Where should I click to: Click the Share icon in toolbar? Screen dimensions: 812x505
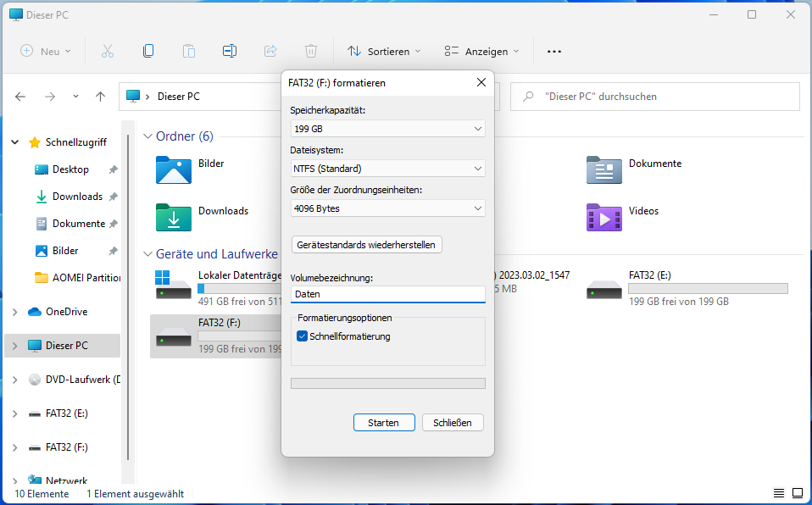pos(270,52)
